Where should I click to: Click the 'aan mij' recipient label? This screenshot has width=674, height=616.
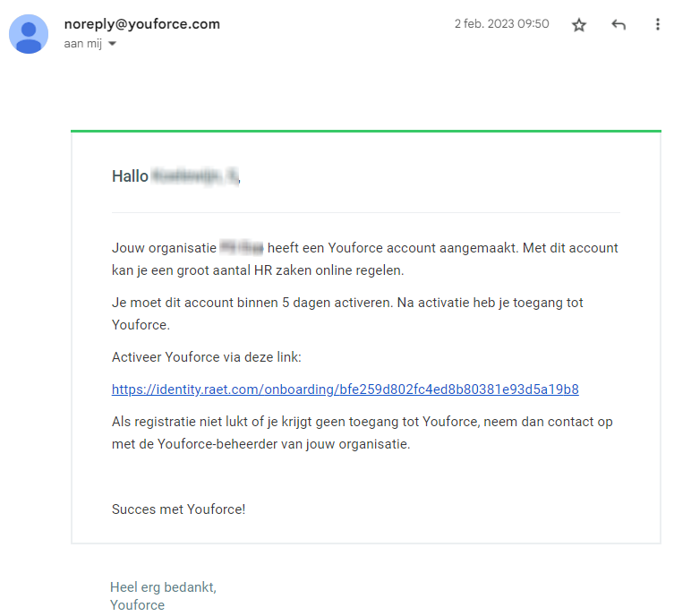tap(84, 43)
